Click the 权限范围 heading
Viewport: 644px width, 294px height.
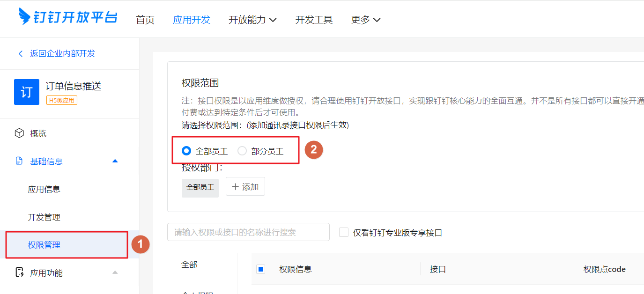[x=200, y=83]
